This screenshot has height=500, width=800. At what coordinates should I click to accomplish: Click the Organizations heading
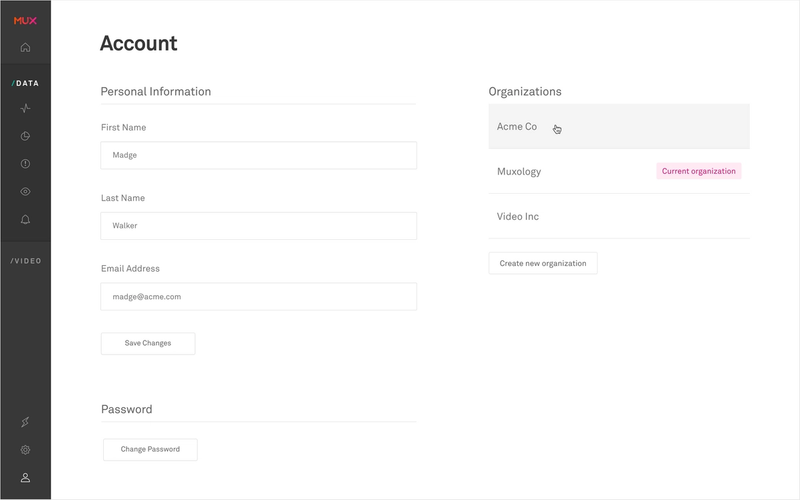click(x=525, y=91)
